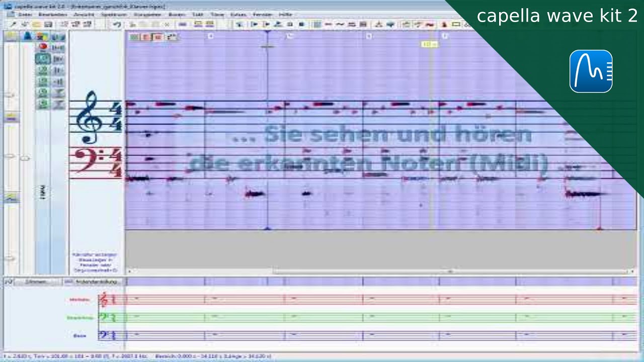The image size is (644, 362).
Task: Click the wavy line icon in toolbar
Action: click(340, 24)
